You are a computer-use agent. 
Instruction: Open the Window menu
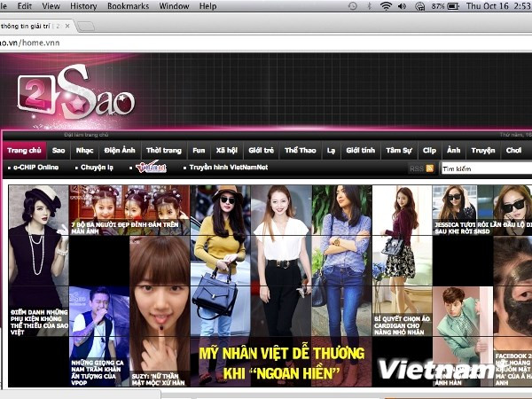click(174, 6)
